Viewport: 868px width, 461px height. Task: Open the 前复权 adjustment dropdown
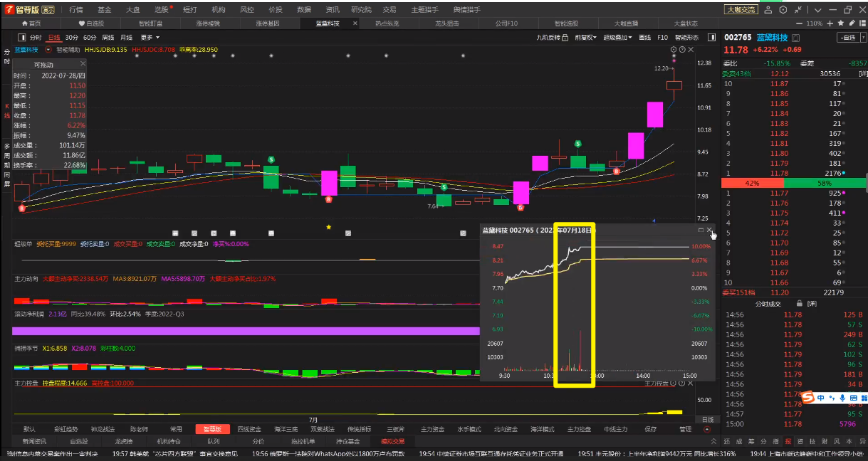pyautogui.click(x=585, y=37)
